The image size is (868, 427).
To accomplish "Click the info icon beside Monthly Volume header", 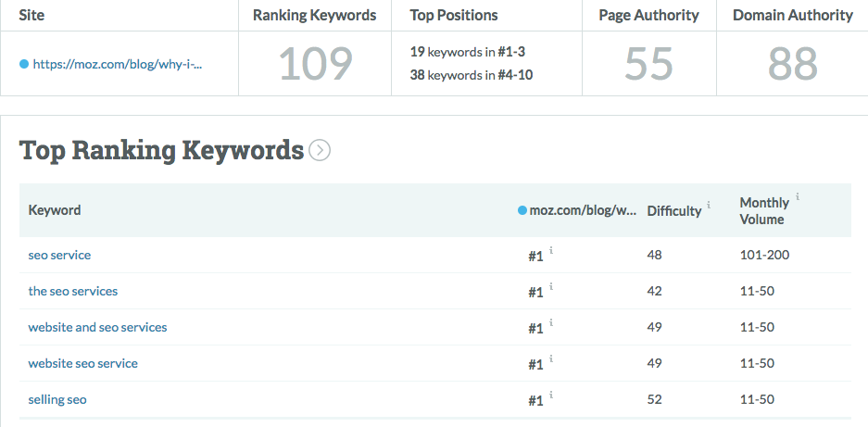I will [798, 197].
